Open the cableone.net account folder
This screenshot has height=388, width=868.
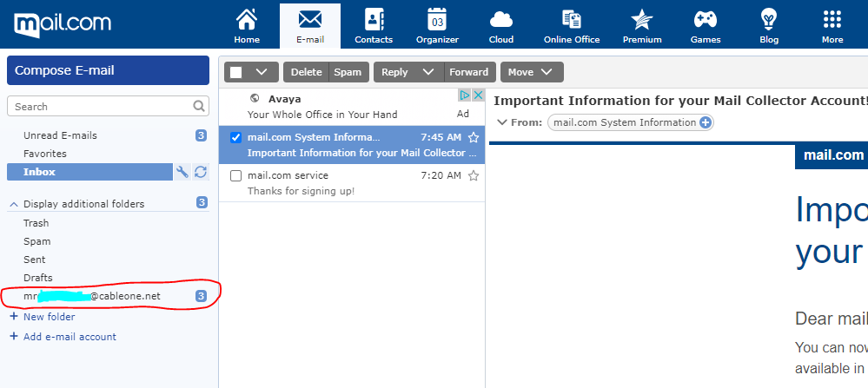(92, 296)
